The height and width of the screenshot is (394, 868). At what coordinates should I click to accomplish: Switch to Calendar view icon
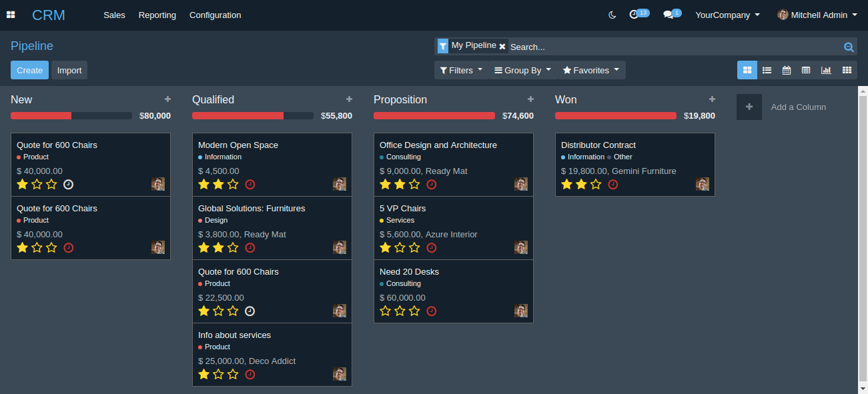(787, 70)
